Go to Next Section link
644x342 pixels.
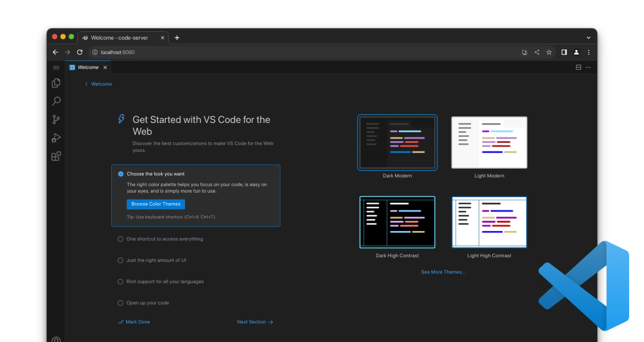(255, 322)
